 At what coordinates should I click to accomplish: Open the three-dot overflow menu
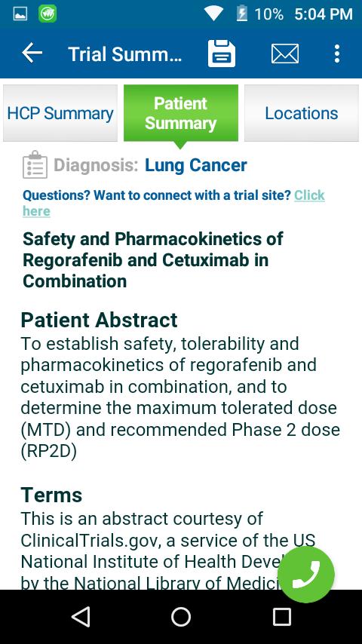click(x=337, y=54)
